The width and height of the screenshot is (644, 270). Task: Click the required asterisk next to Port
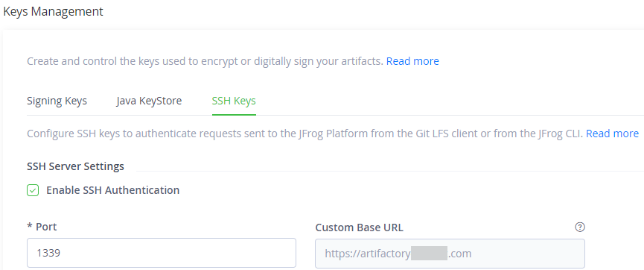click(x=30, y=227)
